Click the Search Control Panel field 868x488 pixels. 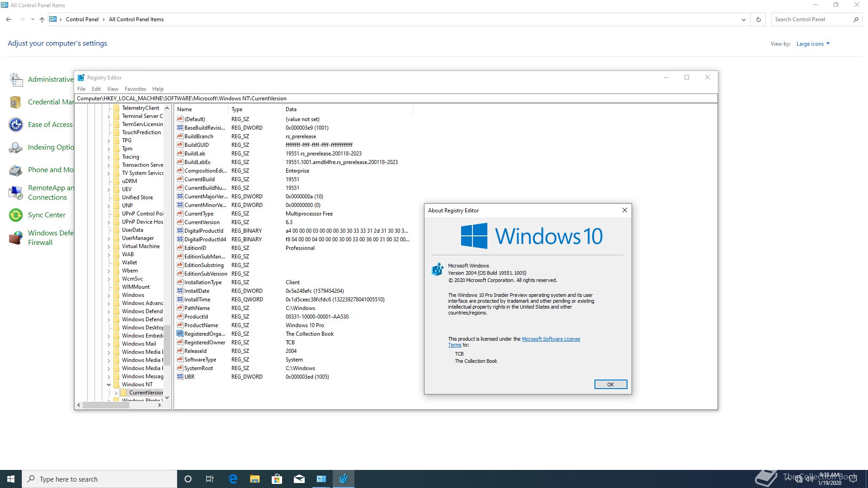coord(811,19)
